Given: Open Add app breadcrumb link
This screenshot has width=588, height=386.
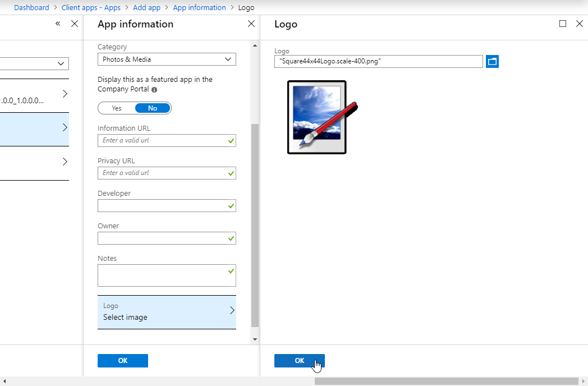Looking at the screenshot, I should coord(146,8).
